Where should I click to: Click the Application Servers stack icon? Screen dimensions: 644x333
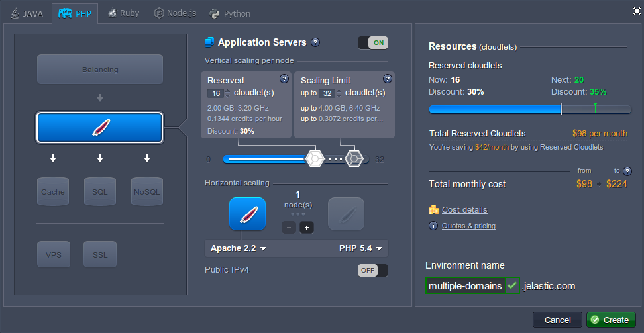coord(209,42)
